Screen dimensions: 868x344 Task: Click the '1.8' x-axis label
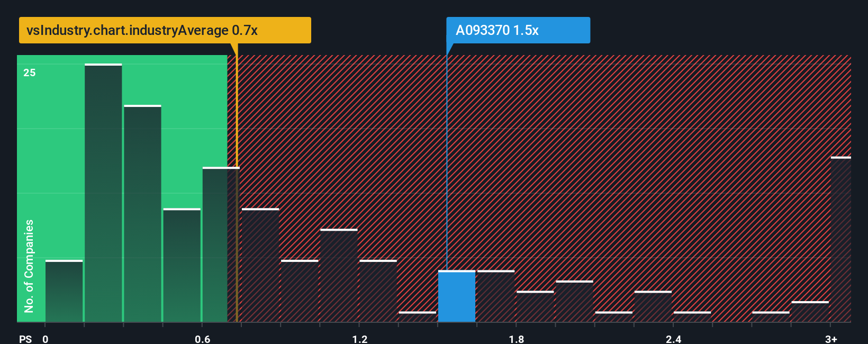coord(517,339)
